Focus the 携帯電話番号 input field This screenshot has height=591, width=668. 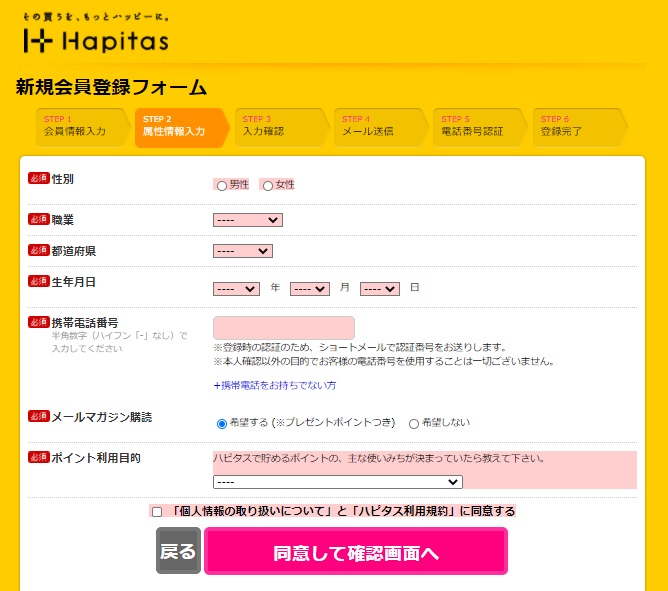pos(284,328)
